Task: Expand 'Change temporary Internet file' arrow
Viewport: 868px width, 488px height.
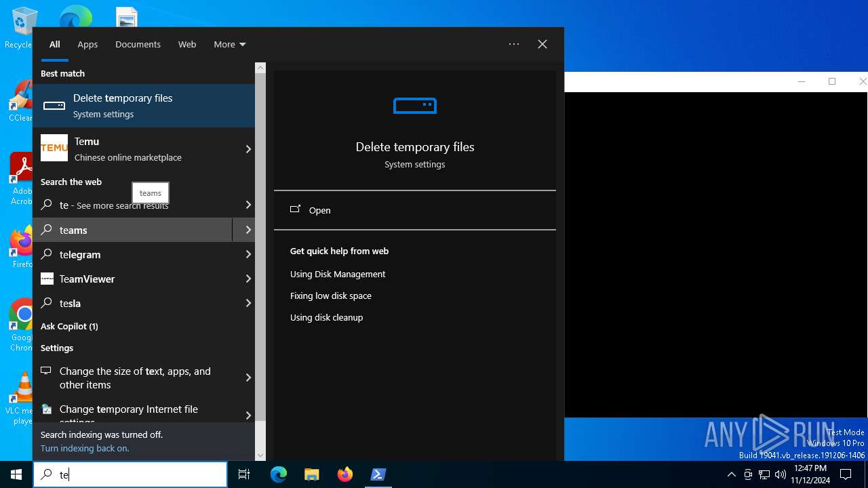Action: [x=248, y=415]
